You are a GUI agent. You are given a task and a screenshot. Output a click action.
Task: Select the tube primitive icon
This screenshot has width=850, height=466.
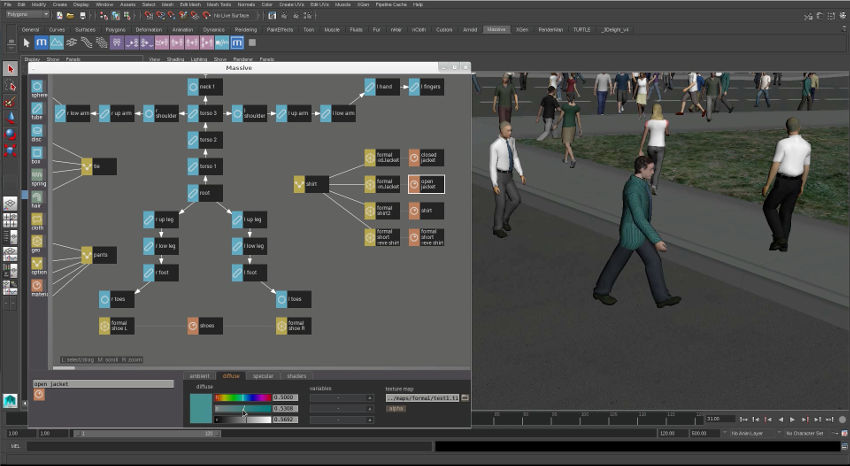pos(37,110)
